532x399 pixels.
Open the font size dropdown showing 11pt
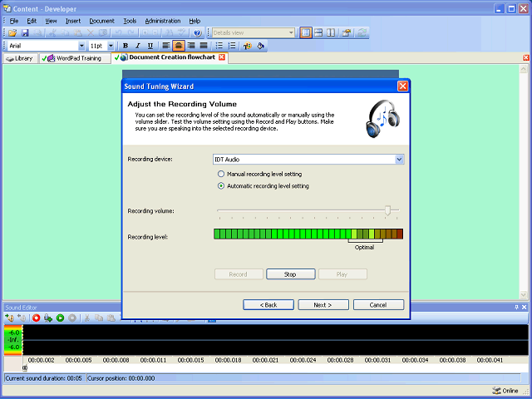(x=111, y=46)
